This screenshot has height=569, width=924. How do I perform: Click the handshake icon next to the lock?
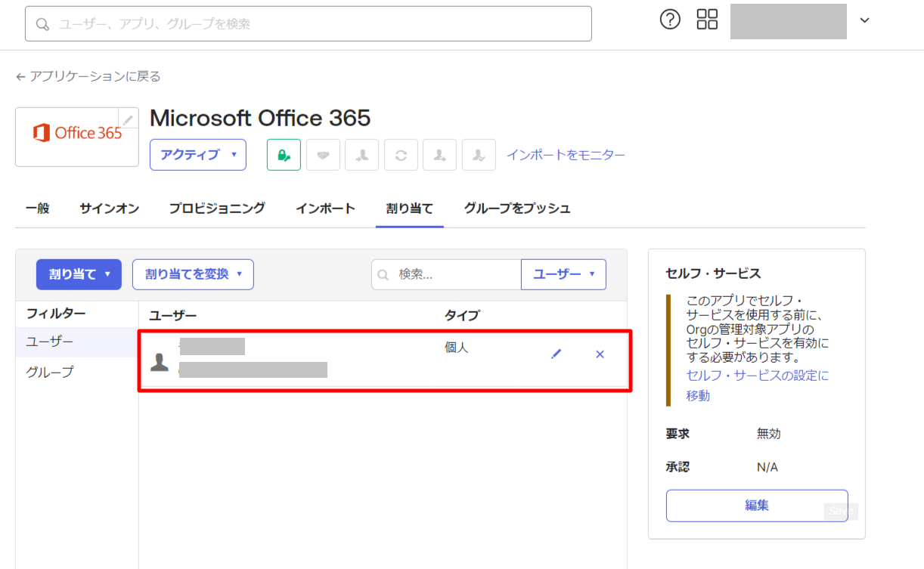(x=323, y=155)
